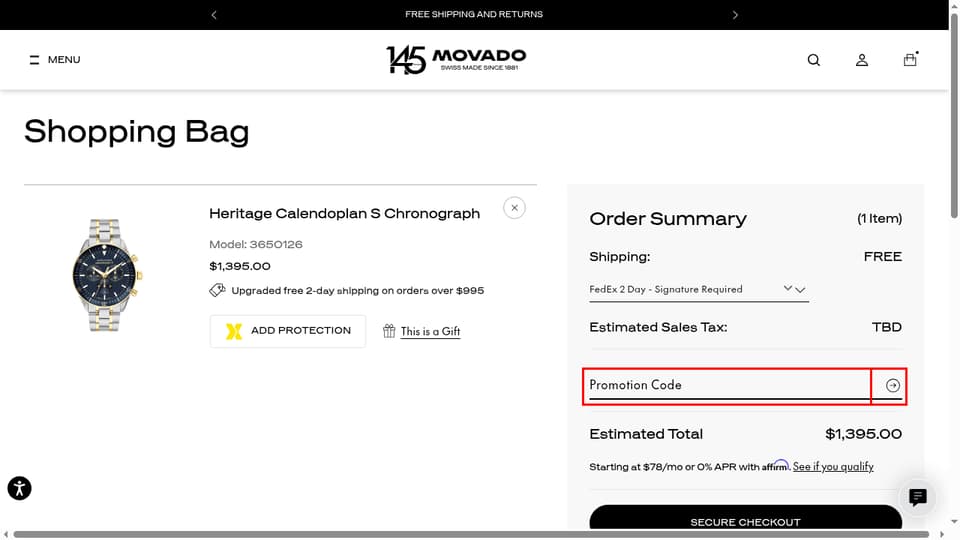Show previous banner message arrow
This screenshot has width=960, height=540.
pyautogui.click(x=214, y=15)
